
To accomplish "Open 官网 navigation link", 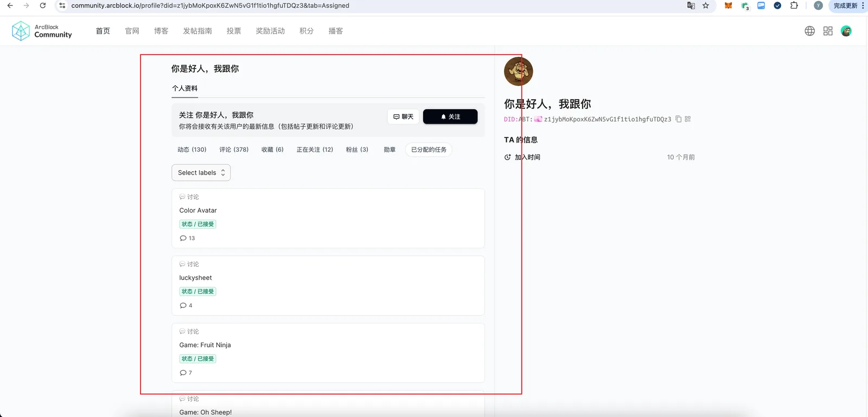I will pyautogui.click(x=132, y=31).
